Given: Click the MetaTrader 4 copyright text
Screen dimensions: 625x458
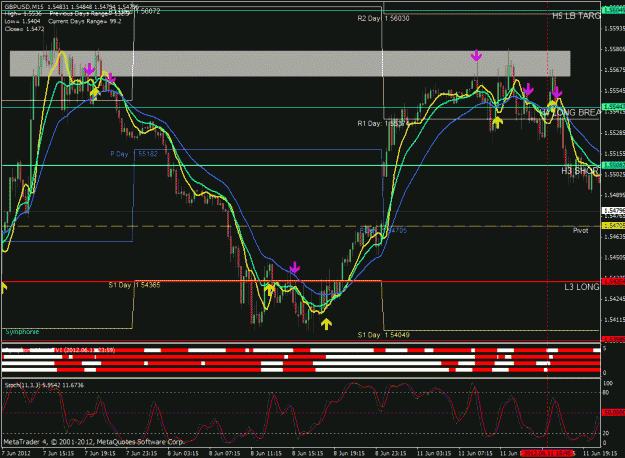Looking at the screenshot, I should (x=93, y=442).
